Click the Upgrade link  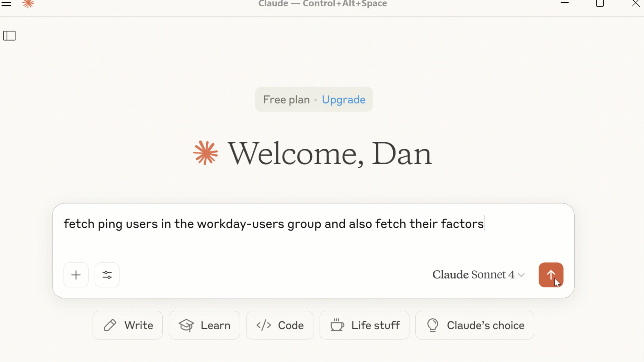[343, 100]
